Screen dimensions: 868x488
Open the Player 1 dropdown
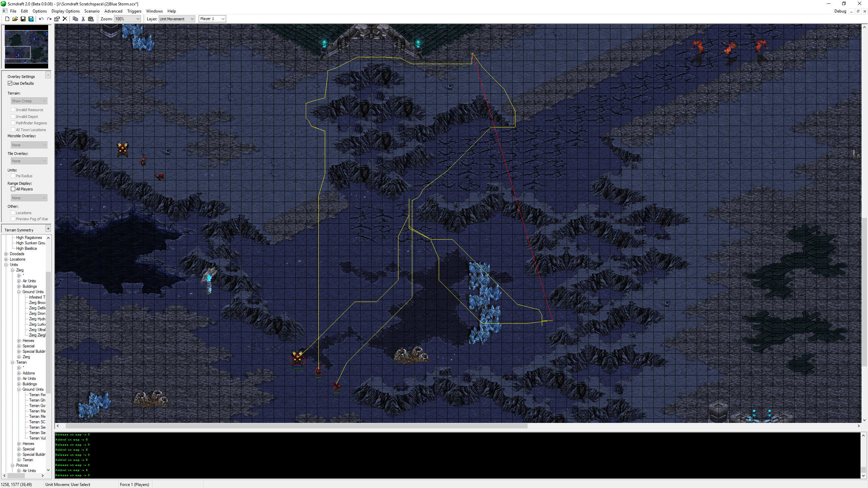[212, 19]
